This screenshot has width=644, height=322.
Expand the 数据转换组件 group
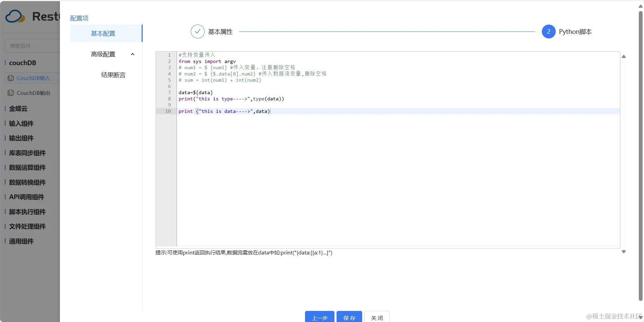point(27,182)
